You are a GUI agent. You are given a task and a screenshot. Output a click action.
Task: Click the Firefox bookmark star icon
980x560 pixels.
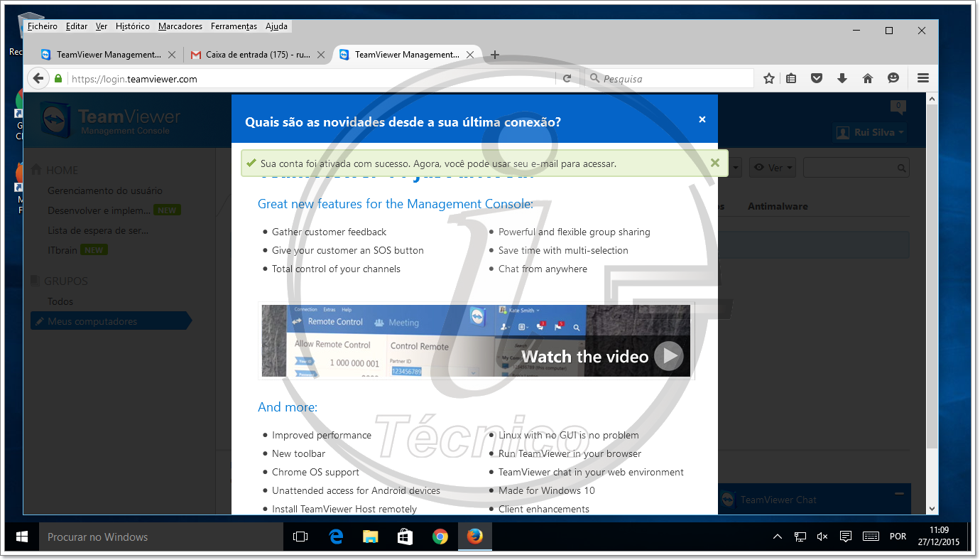[768, 79]
